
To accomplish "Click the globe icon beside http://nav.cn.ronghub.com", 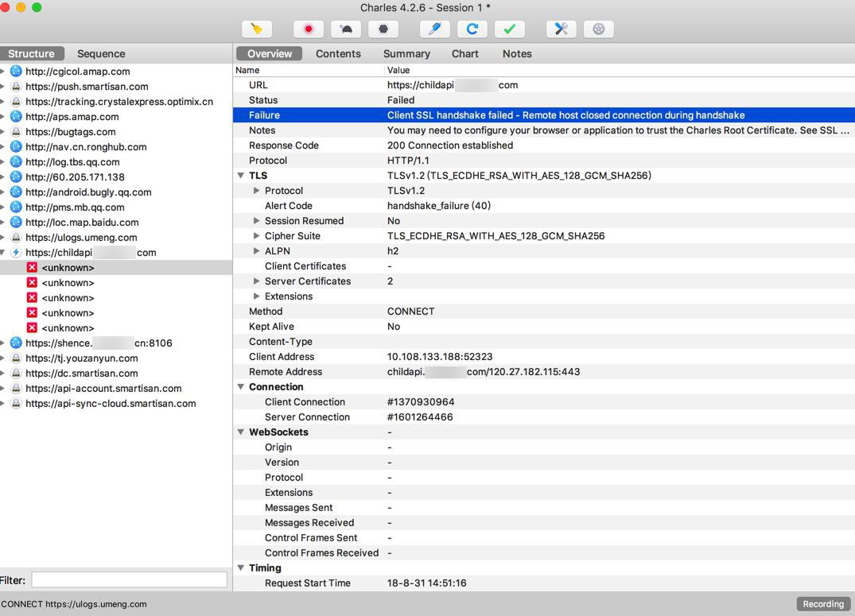I will click(16, 146).
